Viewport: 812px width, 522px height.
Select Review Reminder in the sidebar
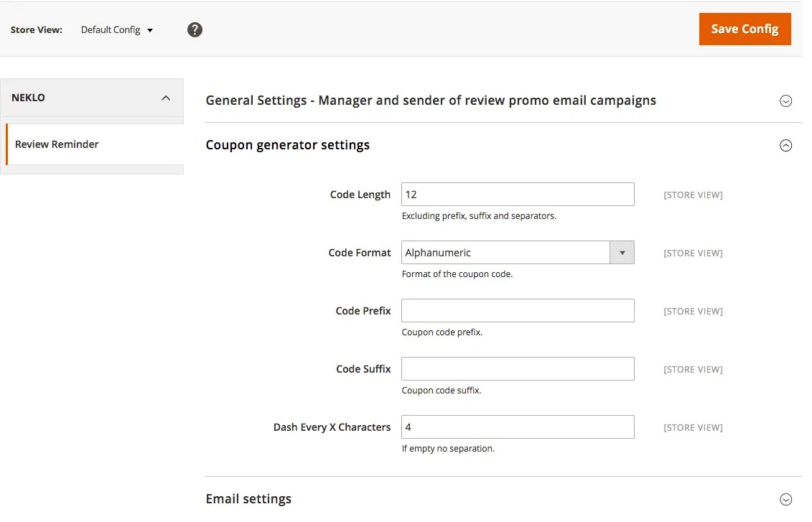[x=95, y=144]
